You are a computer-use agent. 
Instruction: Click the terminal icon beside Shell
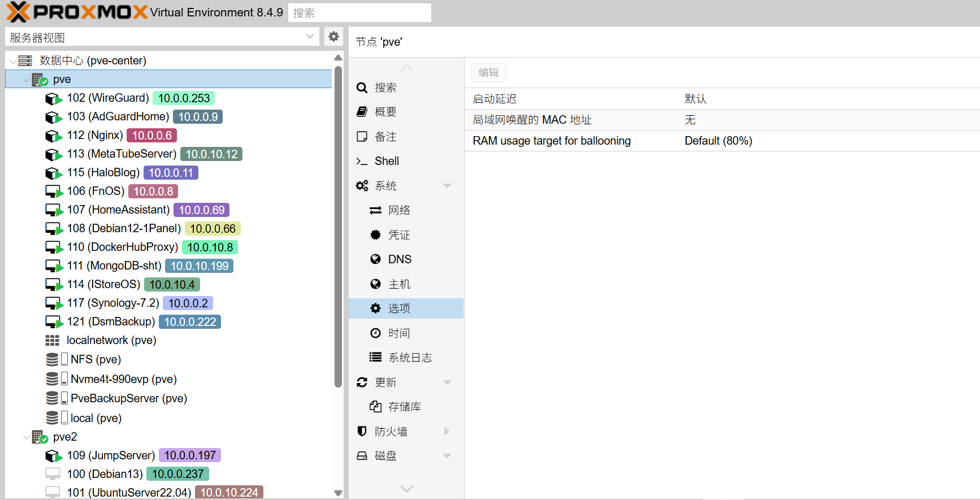tap(362, 162)
